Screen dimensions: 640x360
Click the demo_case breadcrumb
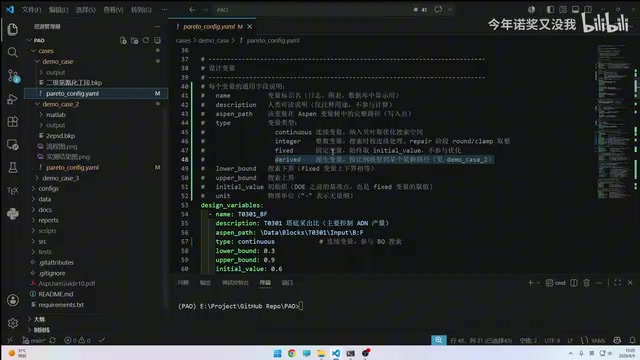(x=213, y=40)
